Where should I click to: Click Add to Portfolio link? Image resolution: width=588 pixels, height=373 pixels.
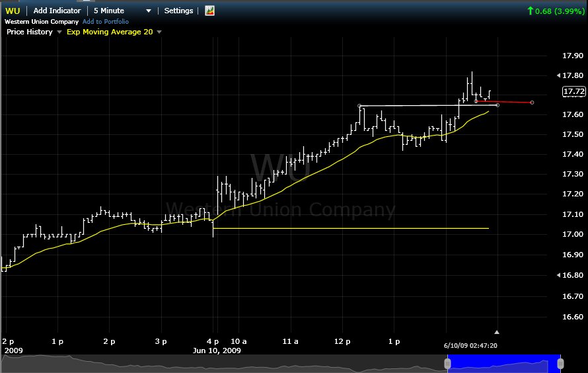coord(105,22)
